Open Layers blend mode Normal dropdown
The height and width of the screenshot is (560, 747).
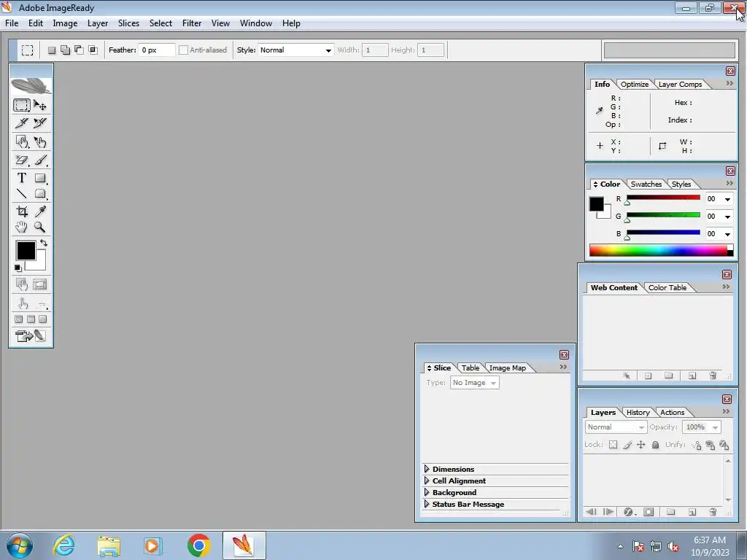[x=616, y=427]
